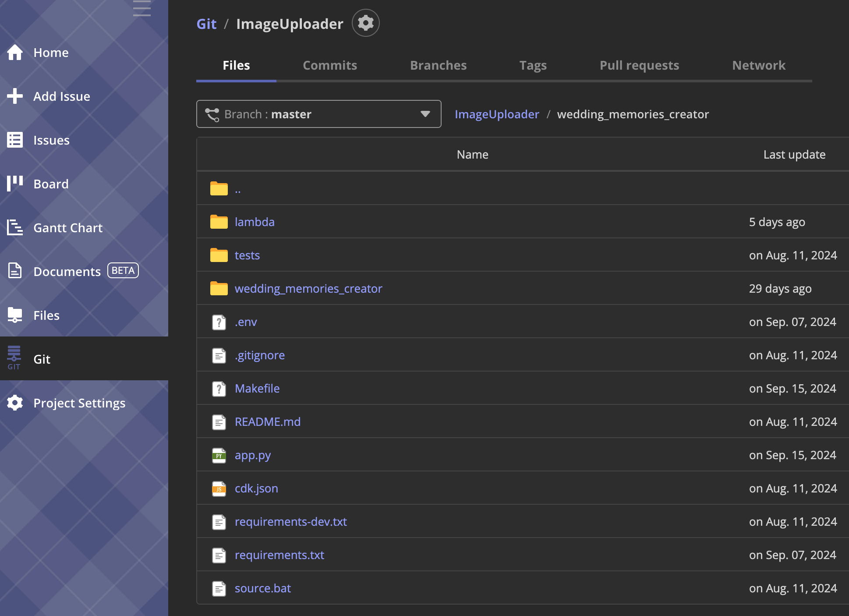The width and height of the screenshot is (849, 616).
Task: Click the Issues list icon
Action: (15, 140)
